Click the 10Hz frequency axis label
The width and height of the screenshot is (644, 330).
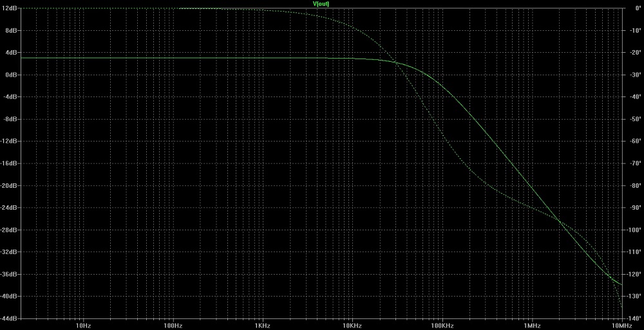(83, 325)
